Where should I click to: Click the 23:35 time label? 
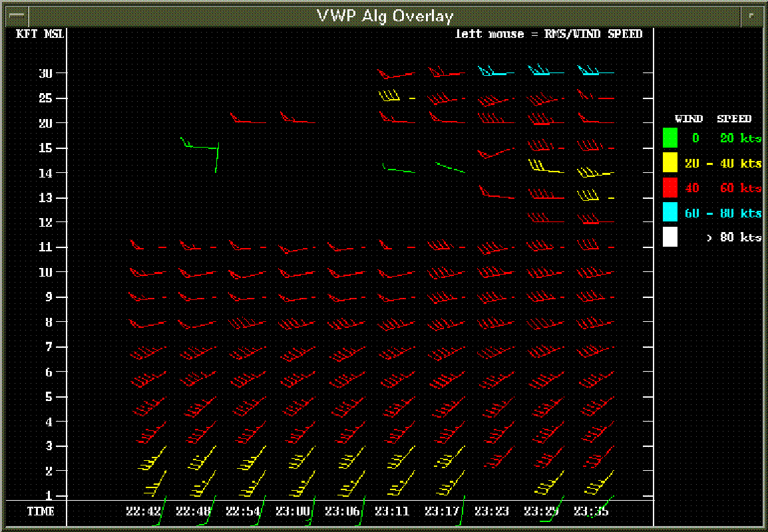click(591, 511)
